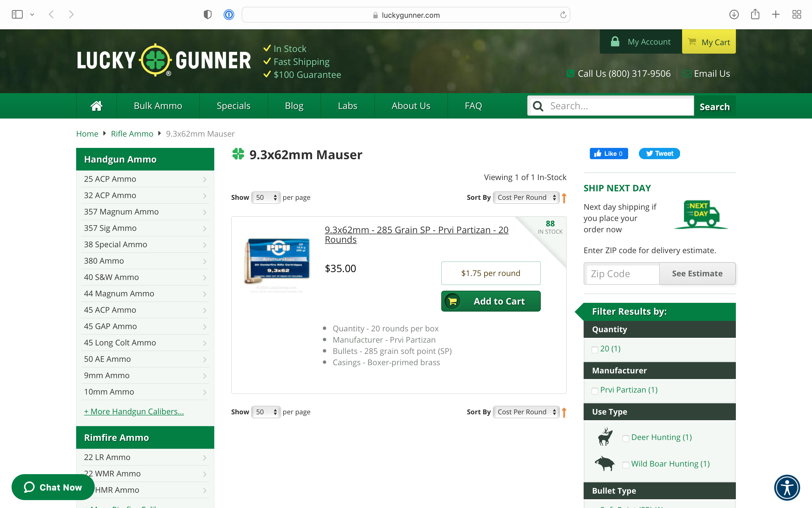
Task: Click the Zip Code input field
Action: point(621,273)
